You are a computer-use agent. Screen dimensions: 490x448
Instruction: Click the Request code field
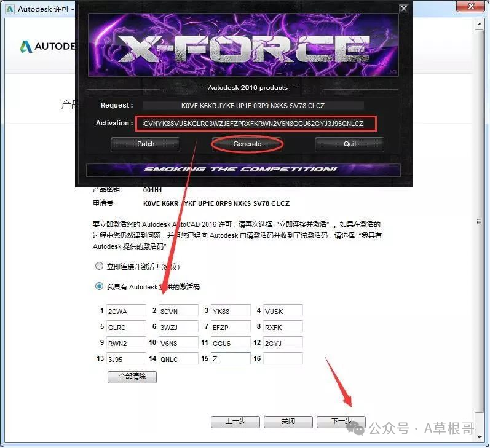(253, 106)
